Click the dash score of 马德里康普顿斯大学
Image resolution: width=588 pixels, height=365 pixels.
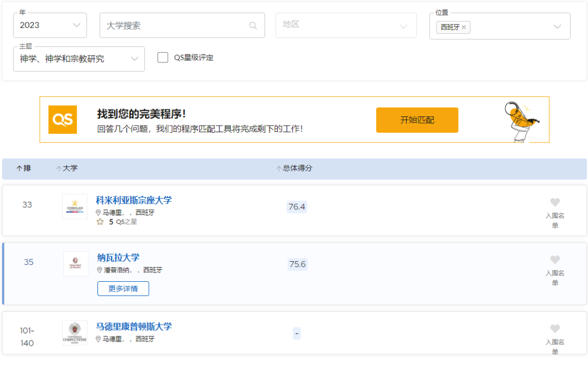tap(297, 333)
